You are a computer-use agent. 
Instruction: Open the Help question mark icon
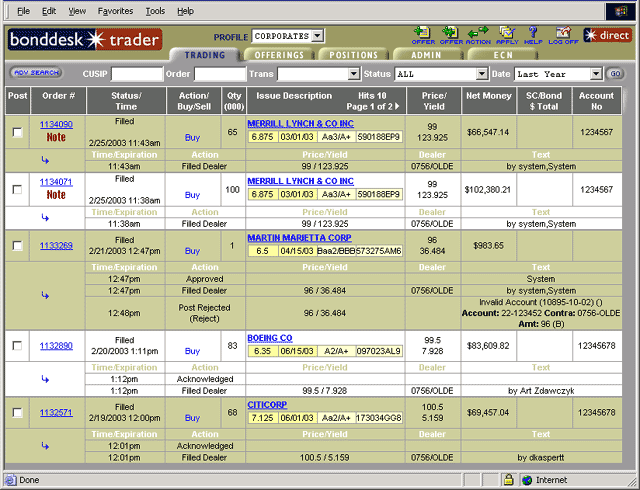coord(533,35)
